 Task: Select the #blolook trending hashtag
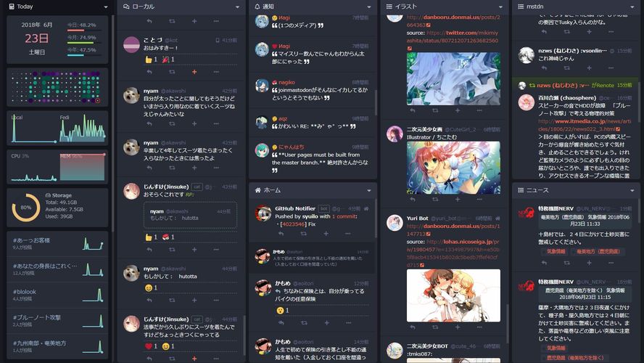57,295
